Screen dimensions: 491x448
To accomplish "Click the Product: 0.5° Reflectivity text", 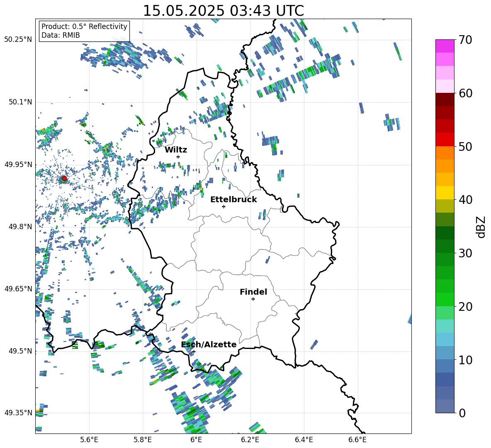I will tap(84, 26).
